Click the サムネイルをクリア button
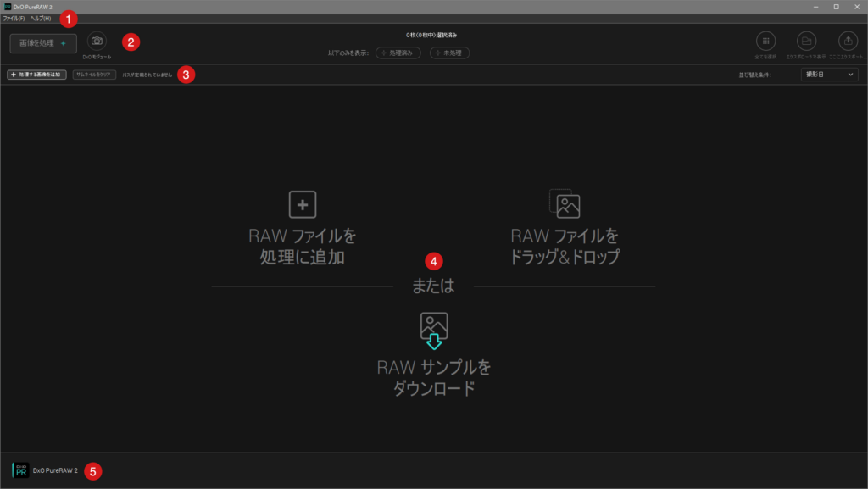The height and width of the screenshot is (489, 868). (x=94, y=74)
